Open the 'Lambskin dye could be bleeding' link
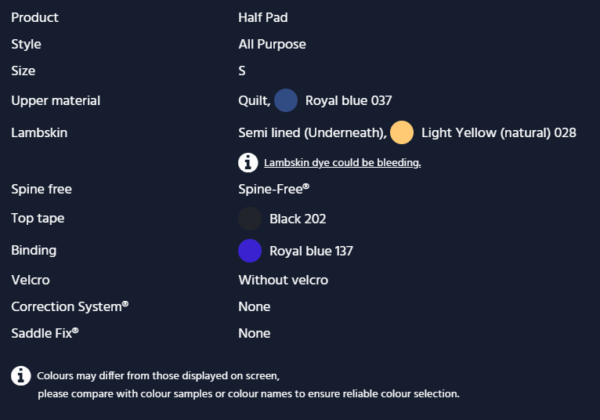Viewport: 600px width, 420px height. click(x=342, y=163)
